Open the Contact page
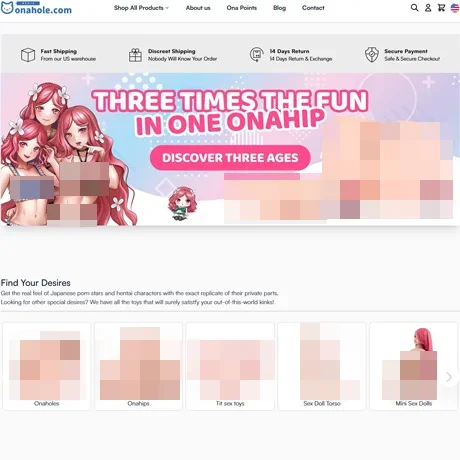Screen dimensions: 460x460 pos(313,8)
